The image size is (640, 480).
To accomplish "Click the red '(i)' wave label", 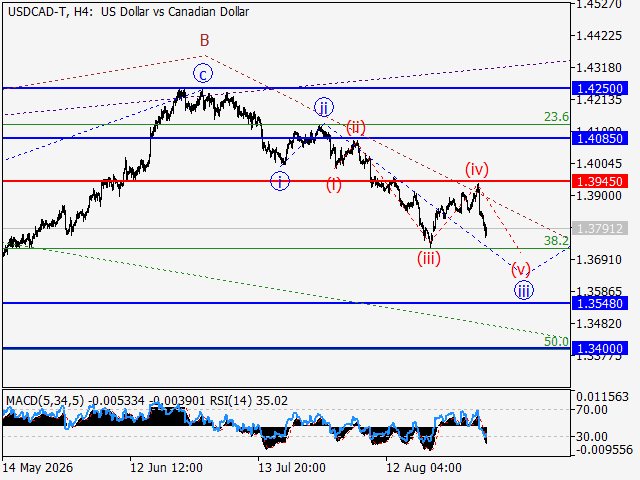I will click(333, 184).
